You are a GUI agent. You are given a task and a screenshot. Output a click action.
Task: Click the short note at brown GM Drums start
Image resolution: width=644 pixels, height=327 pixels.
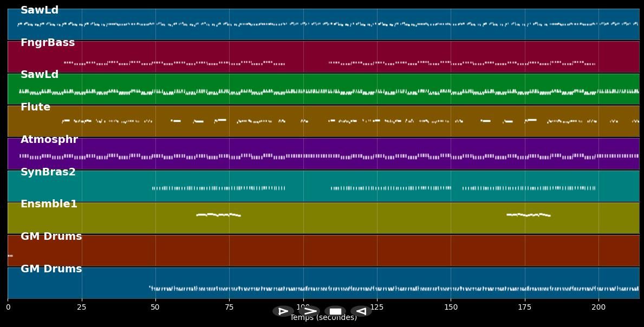click(10, 256)
